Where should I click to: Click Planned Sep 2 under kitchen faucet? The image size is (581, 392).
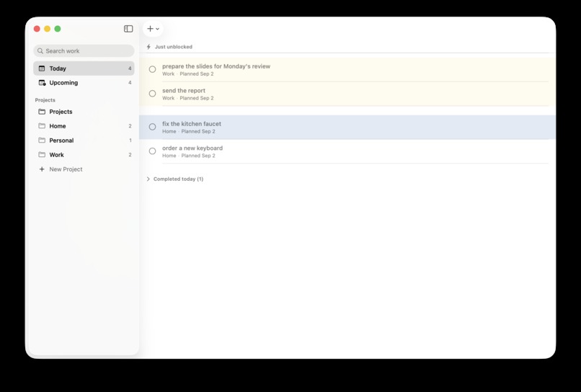click(x=198, y=132)
